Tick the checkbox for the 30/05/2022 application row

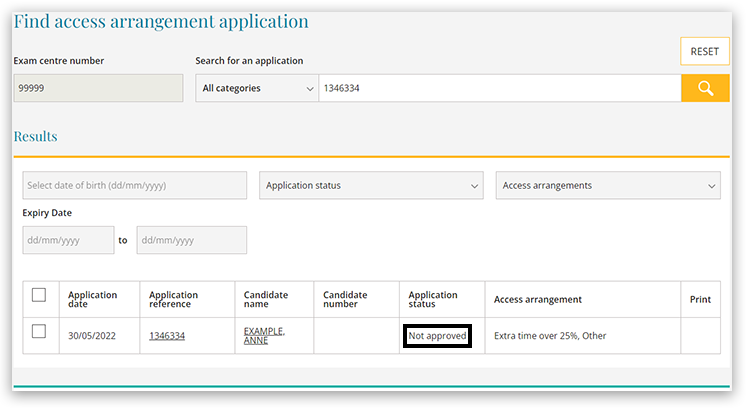[x=39, y=332]
